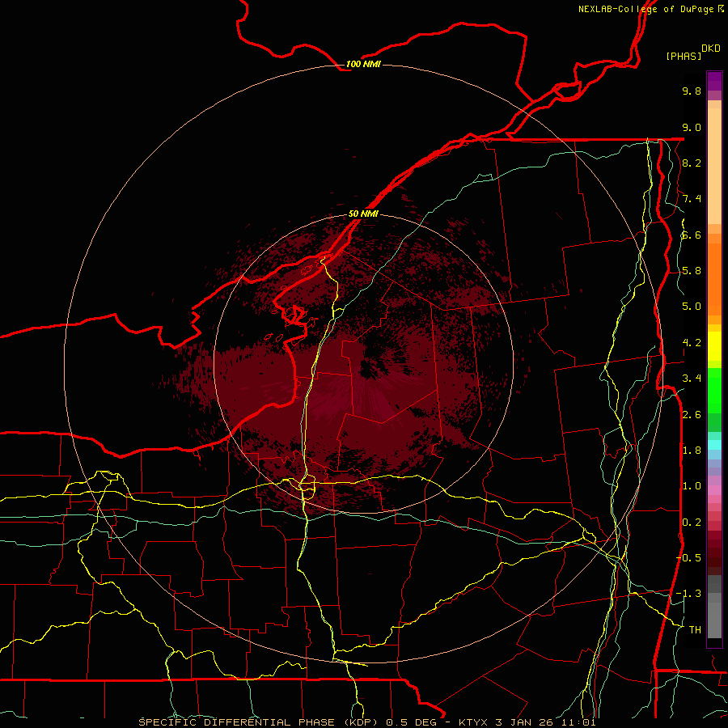Click the 50 NMI range ring label
This screenshot has width=728, height=728.
(x=363, y=214)
